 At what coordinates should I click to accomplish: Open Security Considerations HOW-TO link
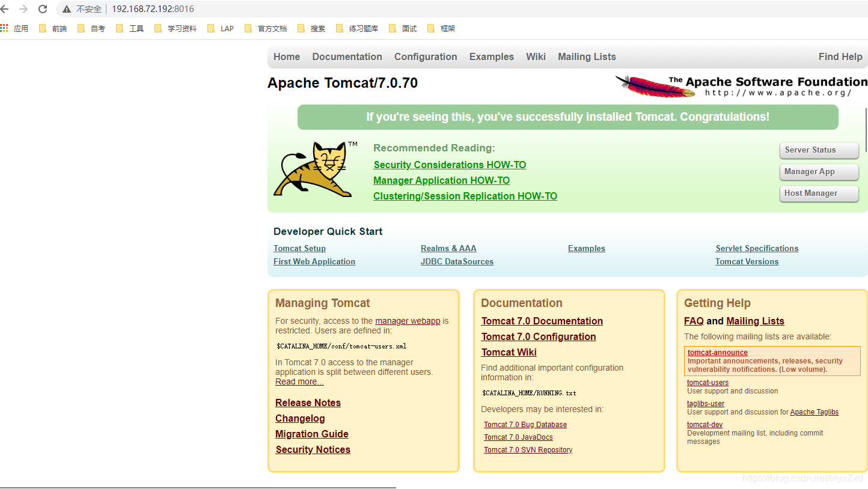pos(450,165)
